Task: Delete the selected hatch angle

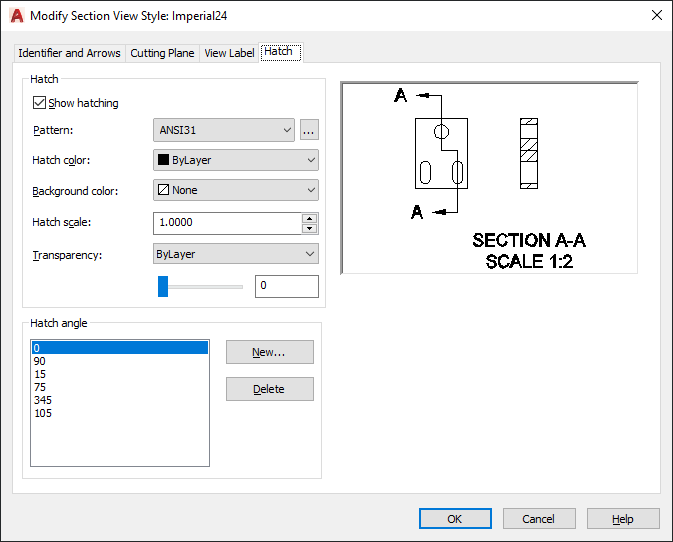Action: coord(270,389)
